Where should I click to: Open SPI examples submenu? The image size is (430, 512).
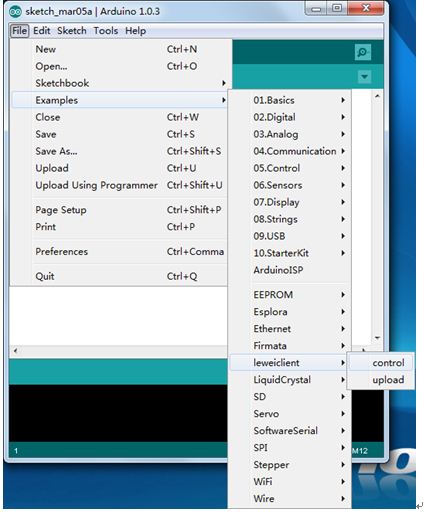(290, 448)
